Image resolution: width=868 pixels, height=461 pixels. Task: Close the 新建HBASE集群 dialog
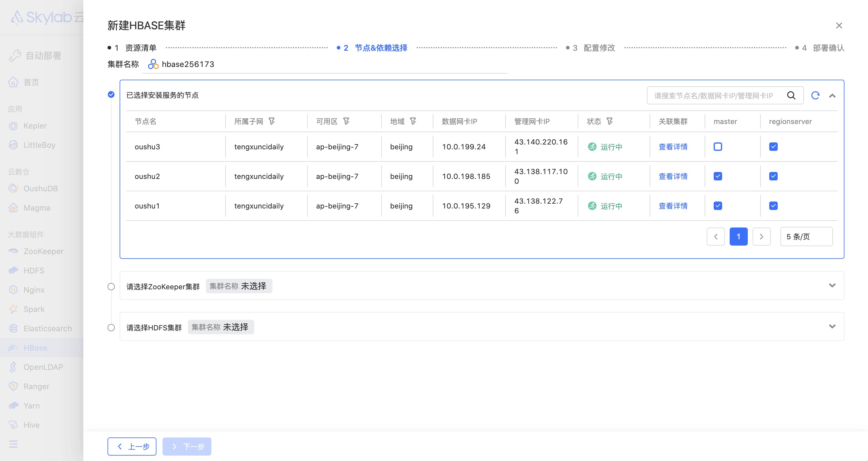(x=839, y=26)
